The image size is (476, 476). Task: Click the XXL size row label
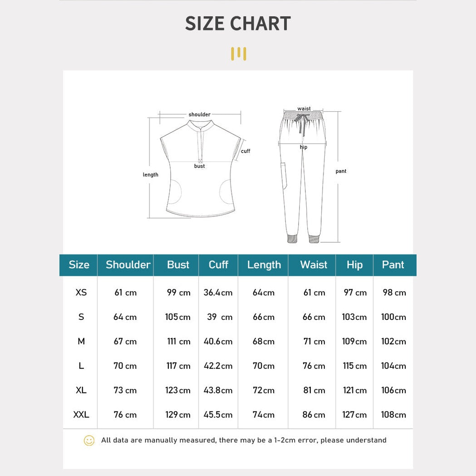81,415
